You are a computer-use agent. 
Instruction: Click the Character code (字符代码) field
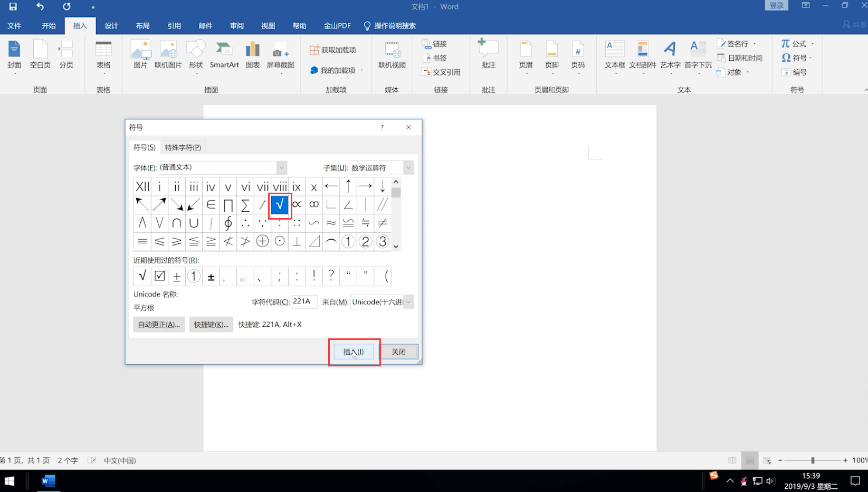[304, 301]
